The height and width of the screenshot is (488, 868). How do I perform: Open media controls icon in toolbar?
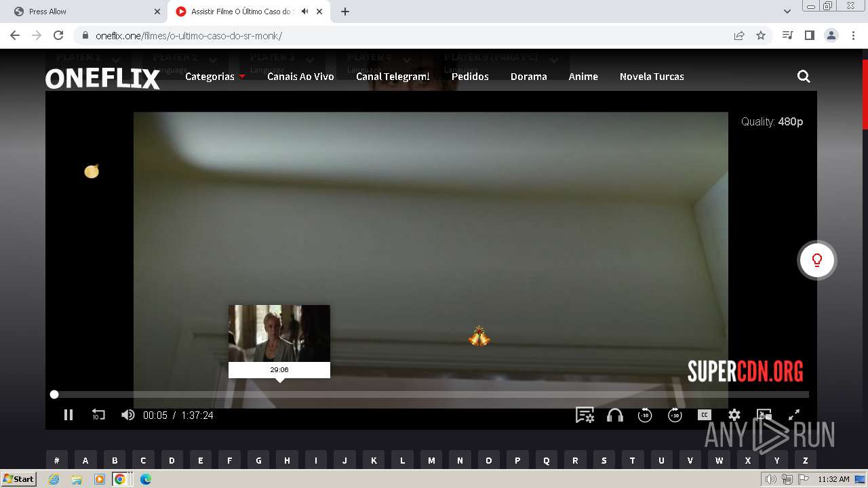tap(787, 36)
